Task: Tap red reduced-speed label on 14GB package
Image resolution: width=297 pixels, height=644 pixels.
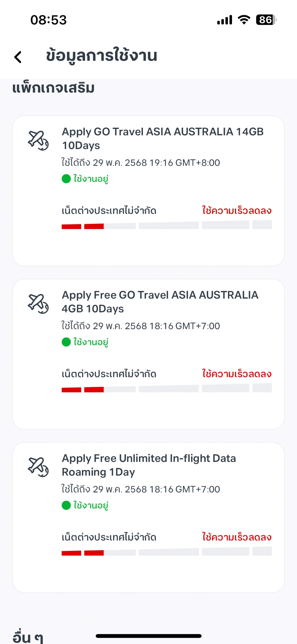Action: tap(237, 210)
